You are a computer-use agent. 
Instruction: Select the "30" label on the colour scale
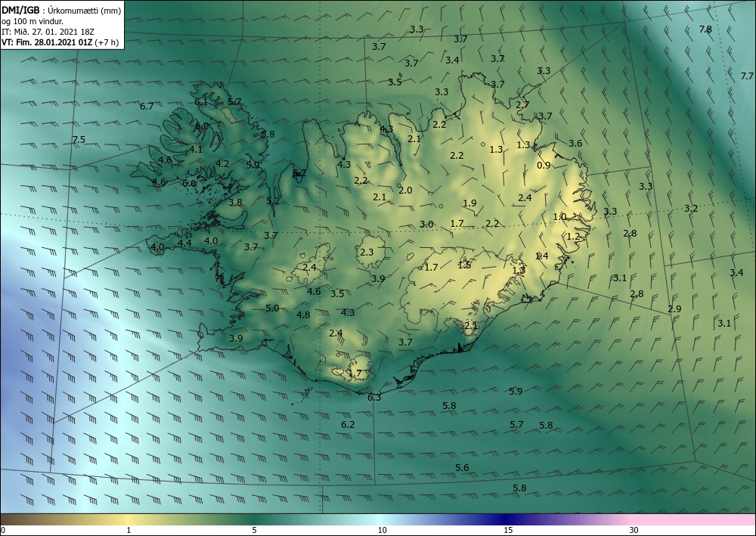tap(634, 530)
